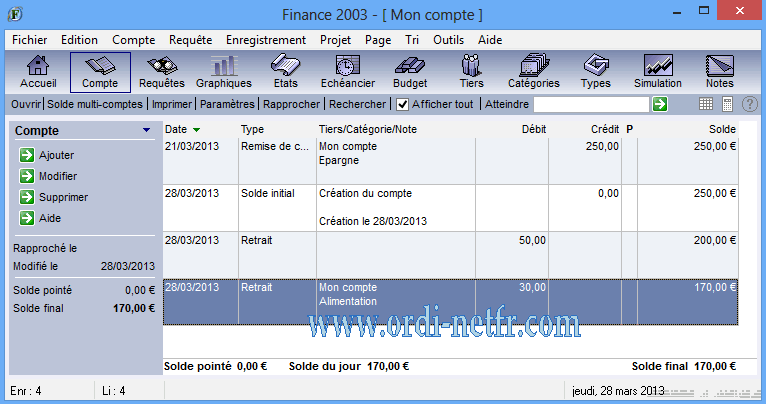Click the Rapprocher button
The width and height of the screenshot is (766, 404).
(291, 104)
